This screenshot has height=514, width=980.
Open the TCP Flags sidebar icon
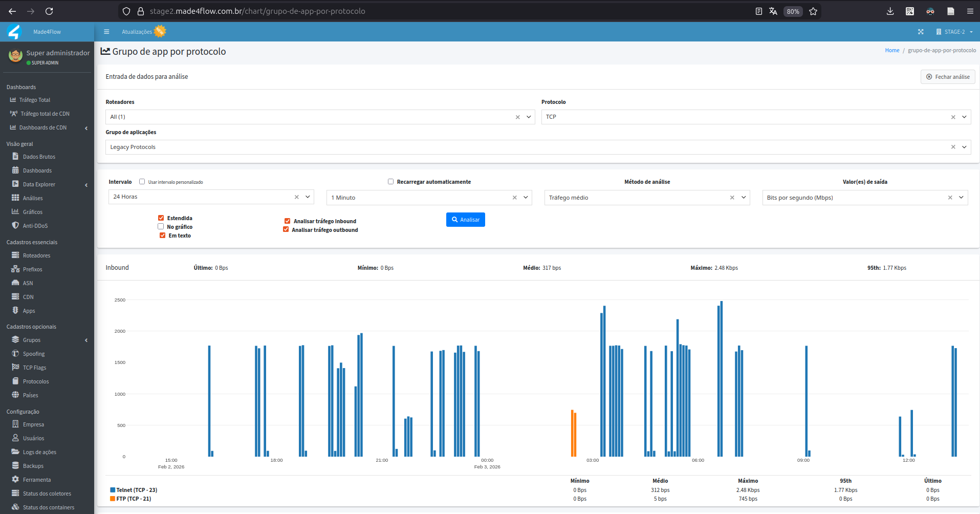coord(15,367)
